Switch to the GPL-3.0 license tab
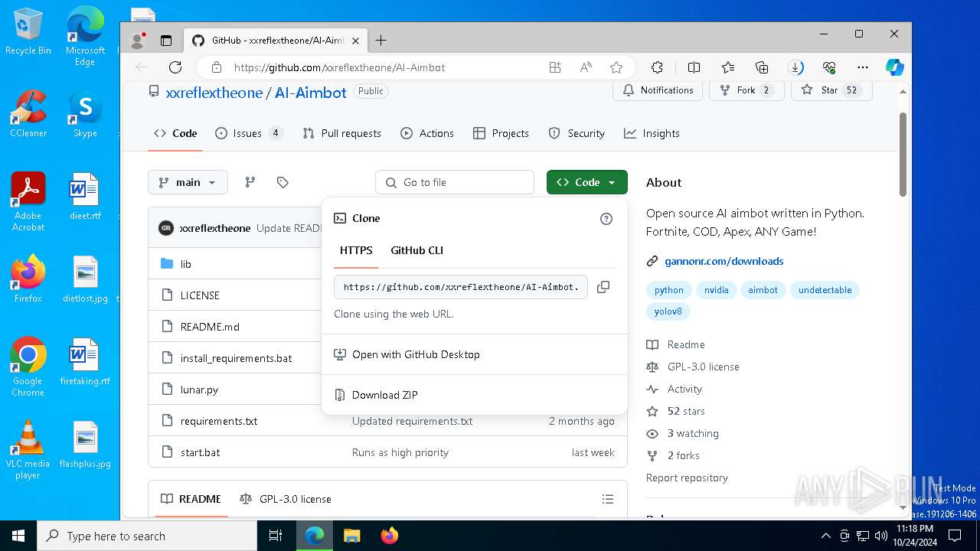This screenshot has height=551, width=980. (286, 499)
